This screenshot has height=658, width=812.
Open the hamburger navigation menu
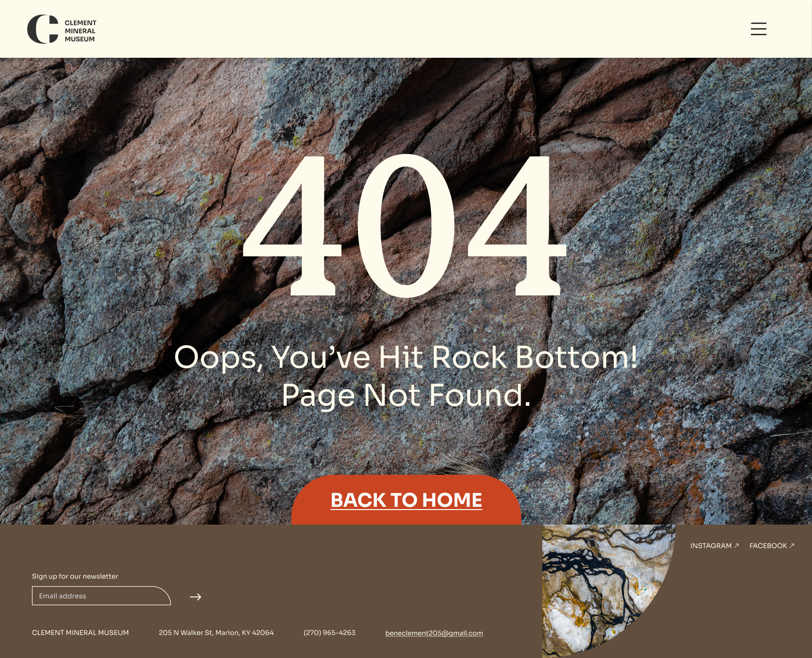[x=758, y=29]
